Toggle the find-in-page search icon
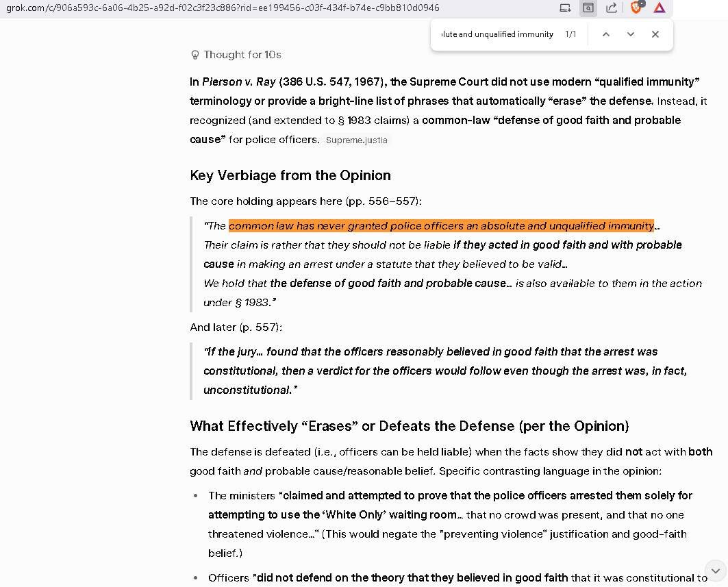Screen dimensions: 728x587 point(588,8)
